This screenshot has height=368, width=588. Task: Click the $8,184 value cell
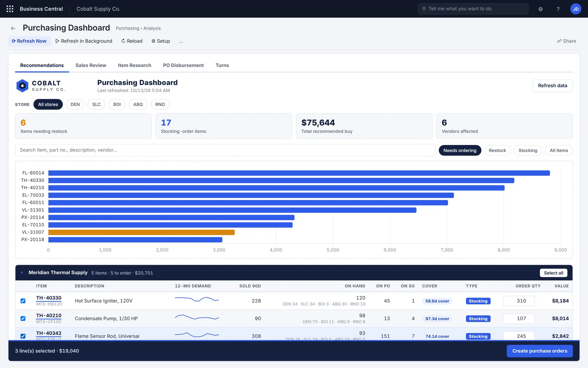(560, 301)
